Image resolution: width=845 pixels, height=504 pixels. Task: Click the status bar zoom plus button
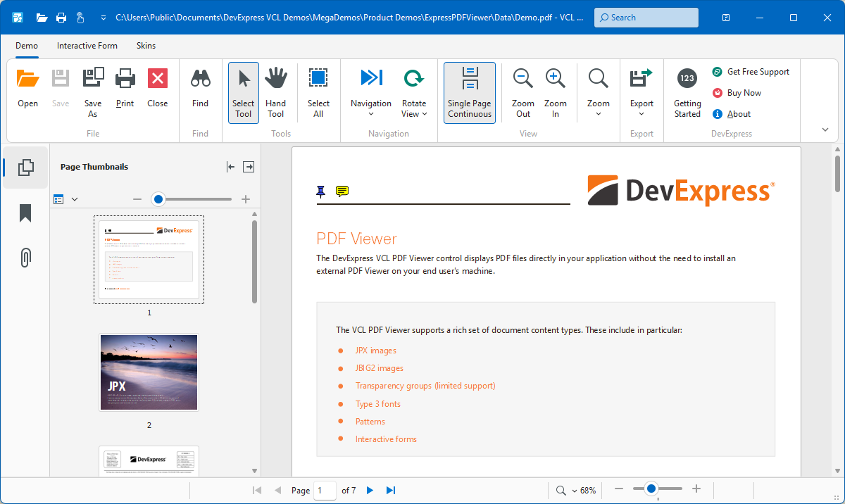click(x=696, y=489)
